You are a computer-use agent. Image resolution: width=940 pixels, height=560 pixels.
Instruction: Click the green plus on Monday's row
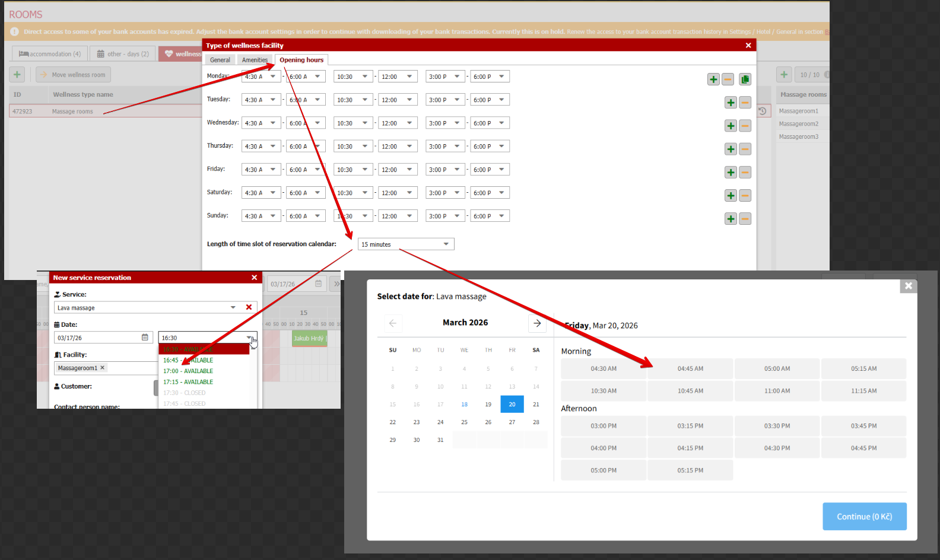[x=713, y=79]
